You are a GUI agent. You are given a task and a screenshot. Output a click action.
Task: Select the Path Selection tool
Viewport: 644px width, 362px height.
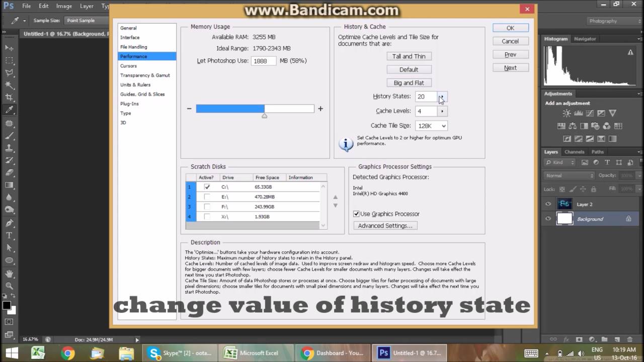pyautogui.click(x=9, y=248)
